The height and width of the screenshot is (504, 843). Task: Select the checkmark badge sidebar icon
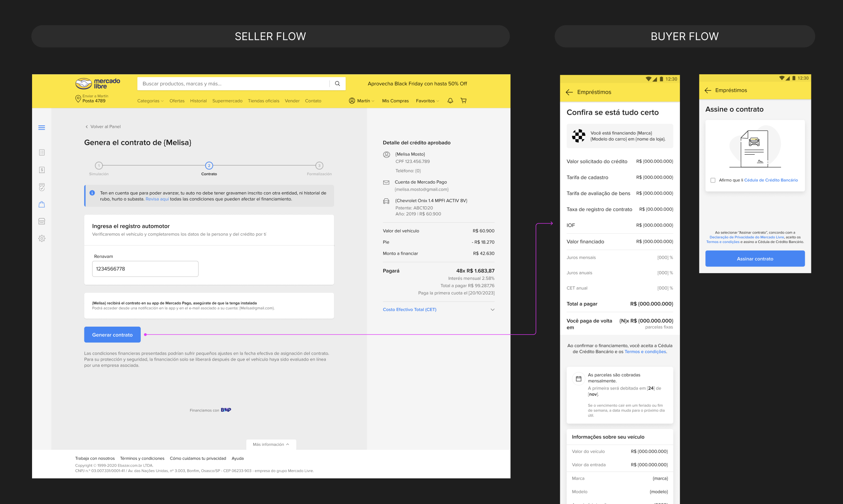pyautogui.click(x=42, y=187)
